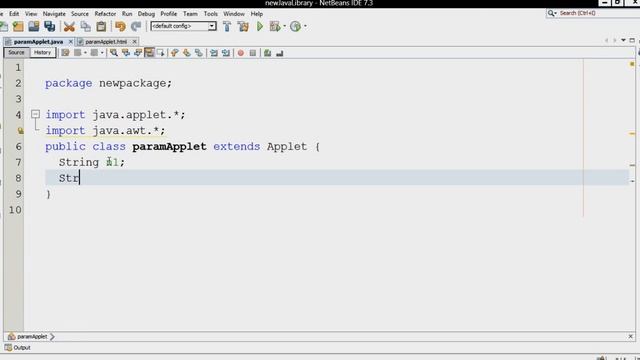Image resolution: width=640 pixels, height=360 pixels.
Task: Click the Toggle Bookmark icon
Action: (199, 53)
